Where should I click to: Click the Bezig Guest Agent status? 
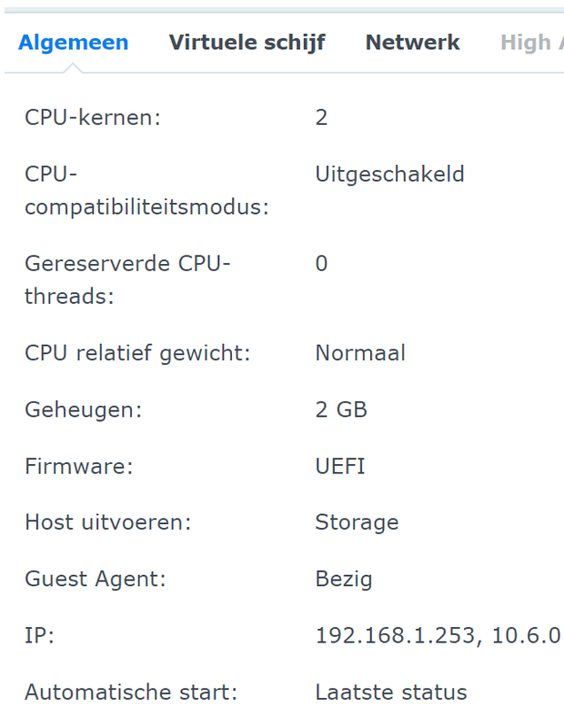(344, 579)
